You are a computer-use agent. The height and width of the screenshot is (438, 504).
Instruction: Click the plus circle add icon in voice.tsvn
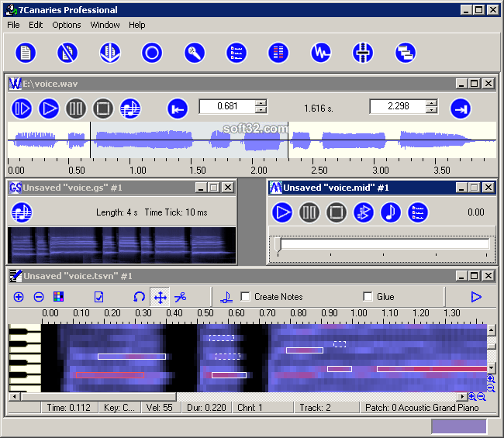[19, 297]
